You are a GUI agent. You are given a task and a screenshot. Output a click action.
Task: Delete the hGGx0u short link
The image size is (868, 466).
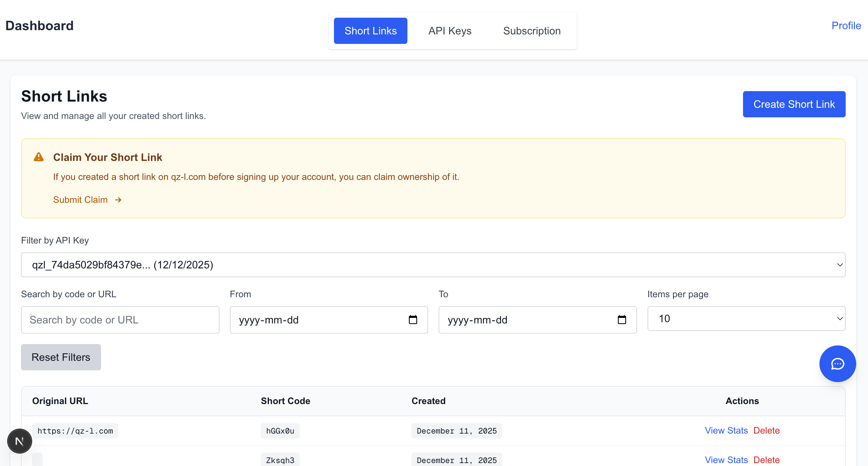pos(766,430)
